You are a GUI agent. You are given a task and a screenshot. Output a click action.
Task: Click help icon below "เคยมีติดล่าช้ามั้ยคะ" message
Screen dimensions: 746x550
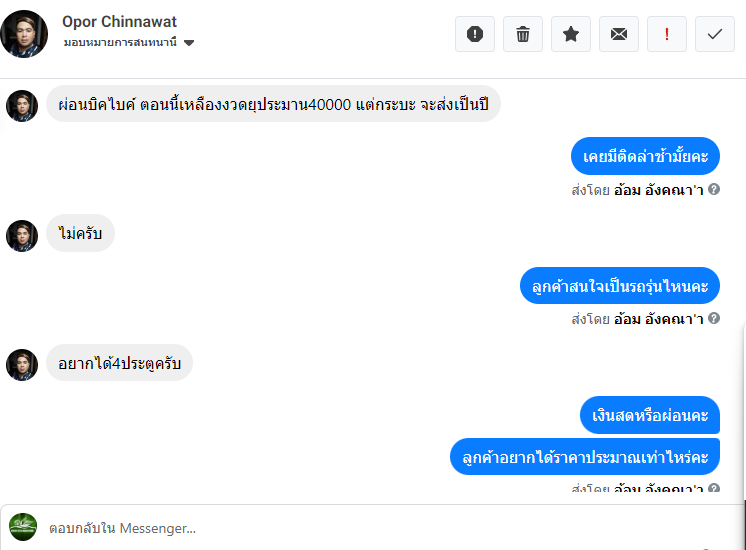coord(714,189)
